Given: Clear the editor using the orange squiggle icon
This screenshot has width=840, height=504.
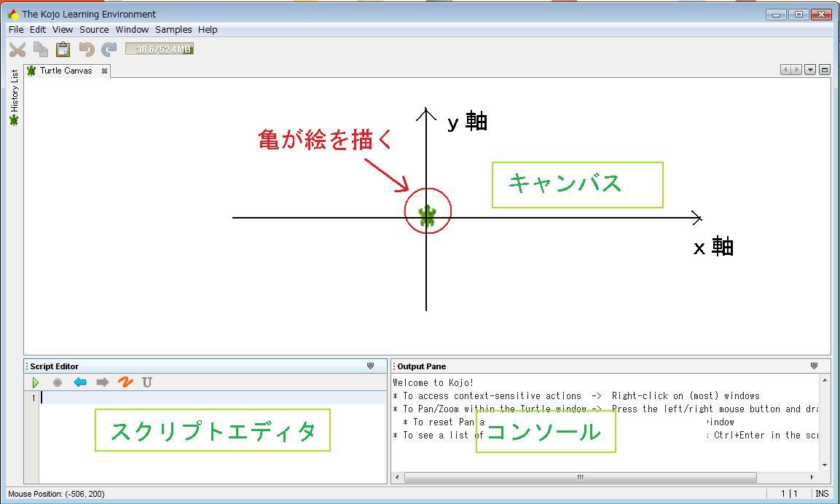Looking at the screenshot, I should point(125,382).
